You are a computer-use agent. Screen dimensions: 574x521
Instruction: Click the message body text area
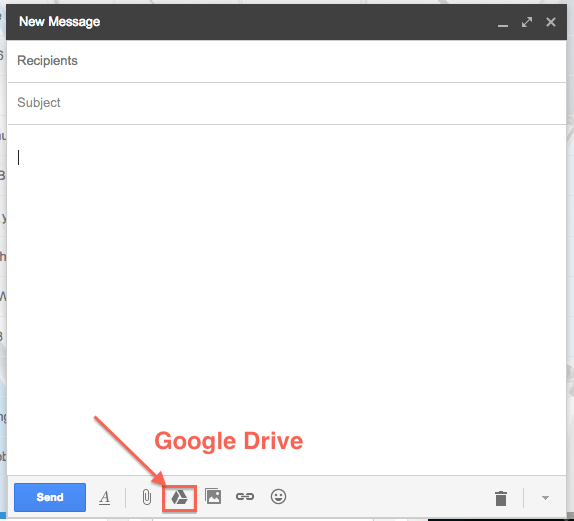[x=287, y=299]
